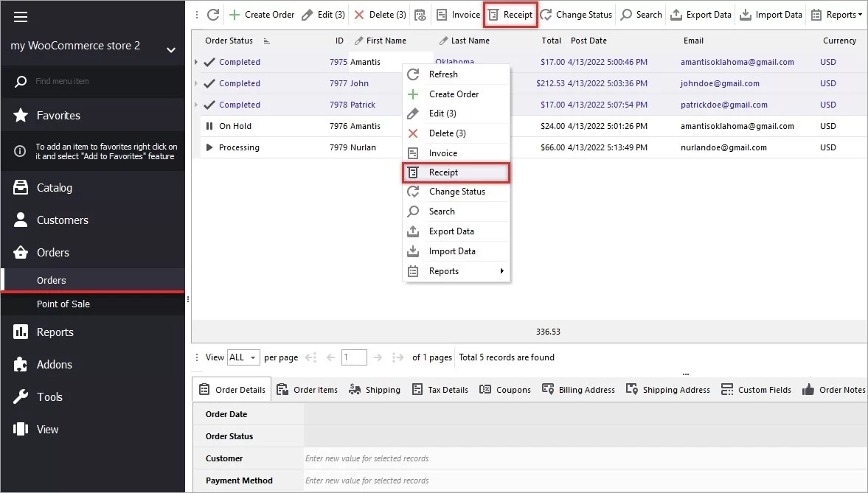Image resolution: width=868 pixels, height=493 pixels.
Task: Click the Create Order toolbar button
Action: coord(261,15)
